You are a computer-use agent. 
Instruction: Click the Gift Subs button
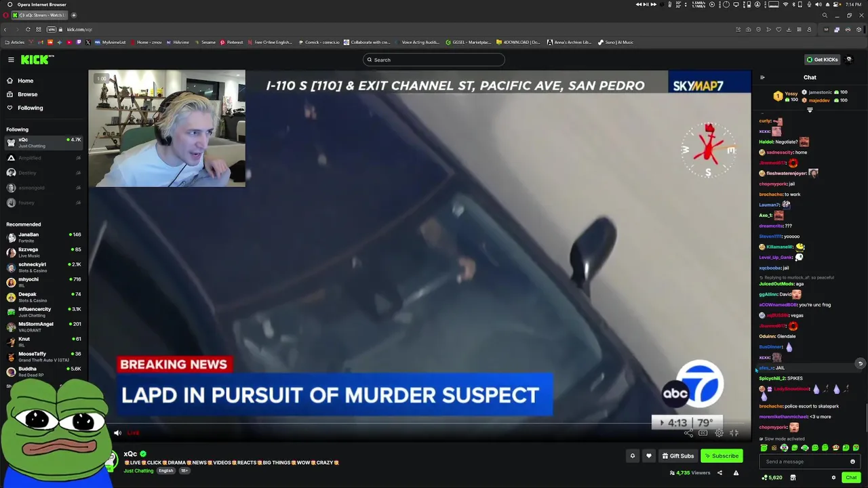pyautogui.click(x=678, y=455)
